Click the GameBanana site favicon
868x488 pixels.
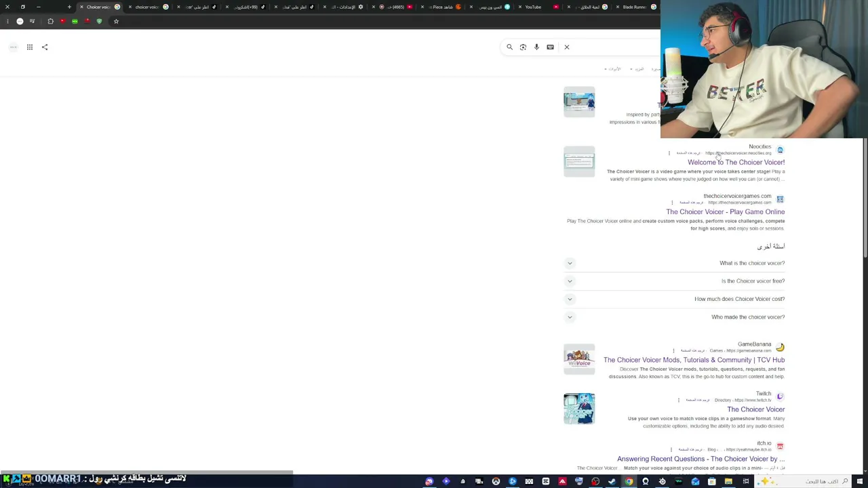(x=780, y=348)
